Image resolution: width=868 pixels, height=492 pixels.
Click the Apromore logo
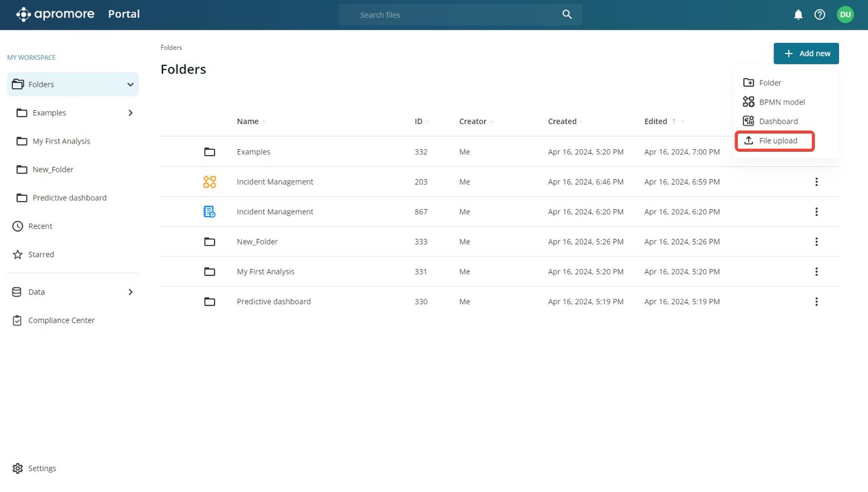tap(55, 14)
